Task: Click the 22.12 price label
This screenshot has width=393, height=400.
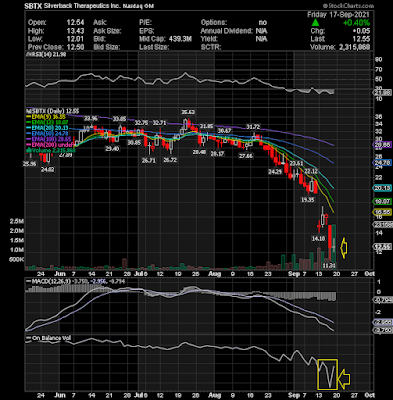Action: tap(311, 171)
